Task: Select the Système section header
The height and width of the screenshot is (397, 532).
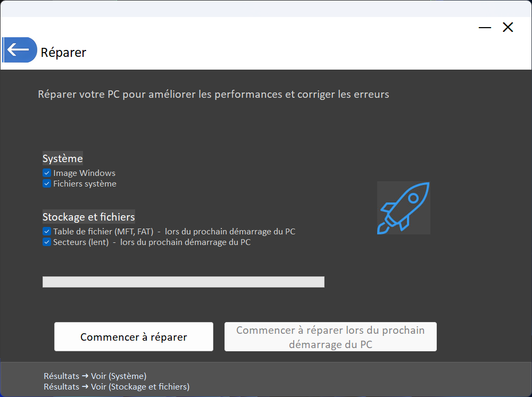Action: [62, 158]
